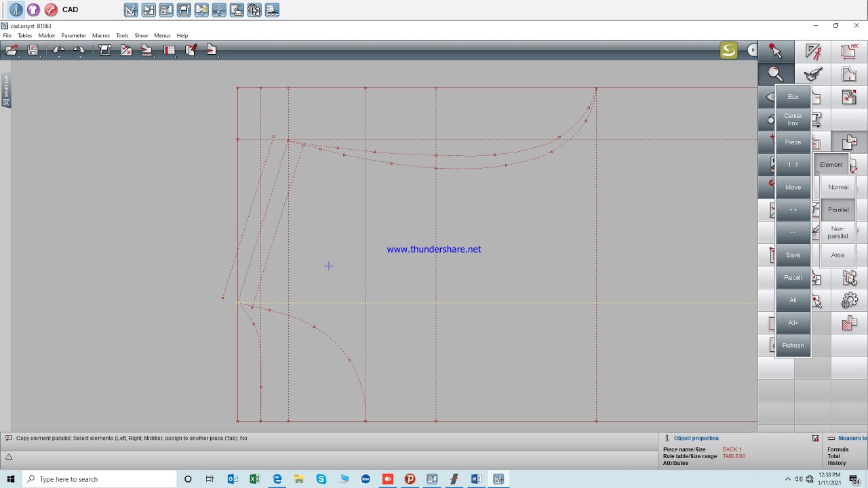This screenshot has width=868, height=488.
Task: Click the Piece zoom button
Action: (x=793, y=142)
